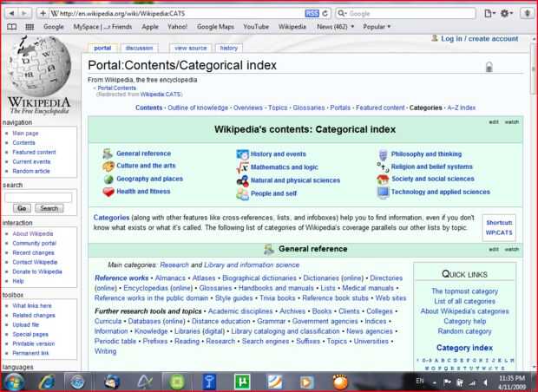The width and height of the screenshot is (538, 392).
Task: Click the History and events clock icon
Action: pos(243,154)
